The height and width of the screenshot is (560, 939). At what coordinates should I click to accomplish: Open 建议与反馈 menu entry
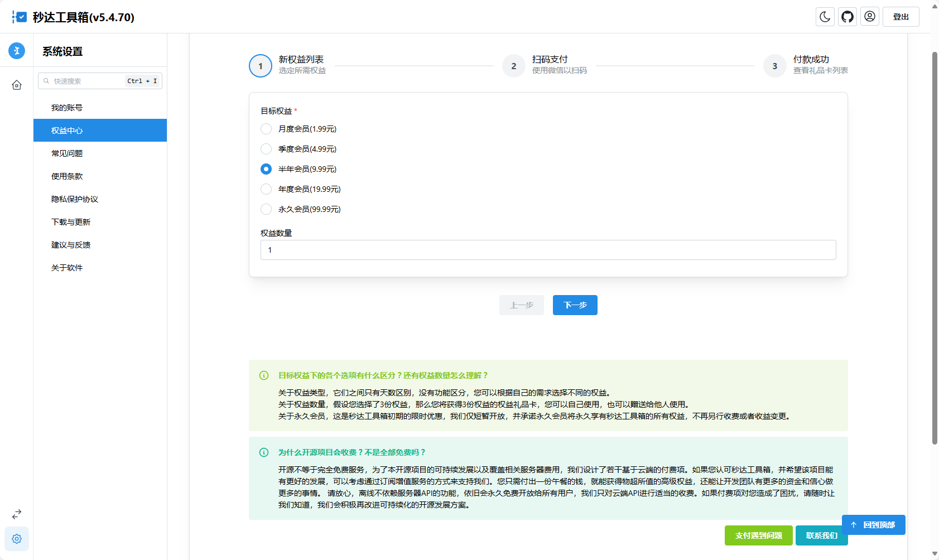[x=100, y=245]
